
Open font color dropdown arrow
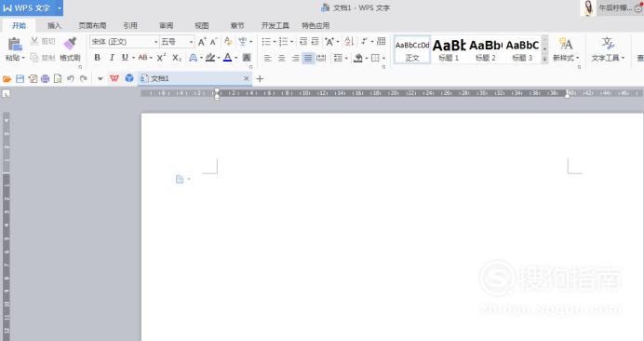click(235, 58)
